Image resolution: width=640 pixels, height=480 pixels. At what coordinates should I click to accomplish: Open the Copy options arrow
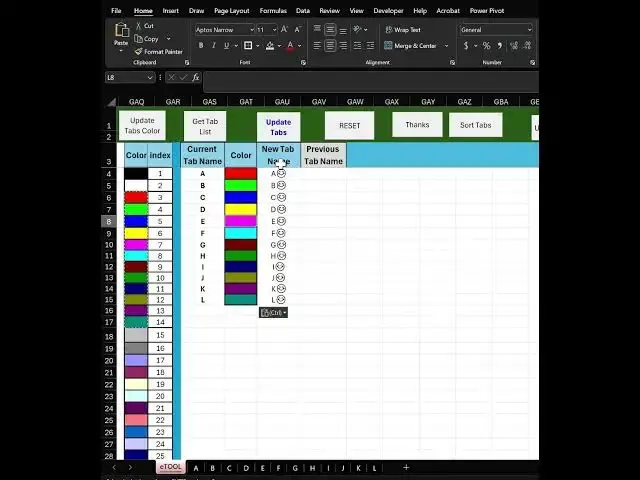click(x=168, y=39)
